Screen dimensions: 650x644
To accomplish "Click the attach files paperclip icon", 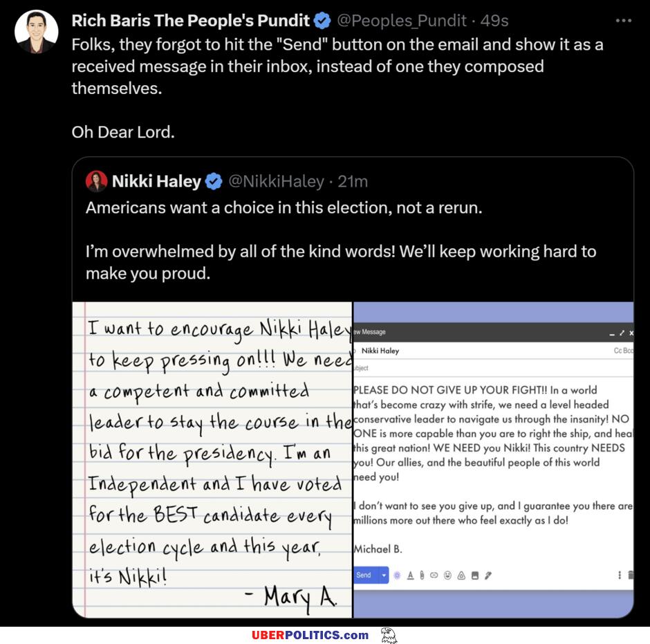I will (422, 575).
